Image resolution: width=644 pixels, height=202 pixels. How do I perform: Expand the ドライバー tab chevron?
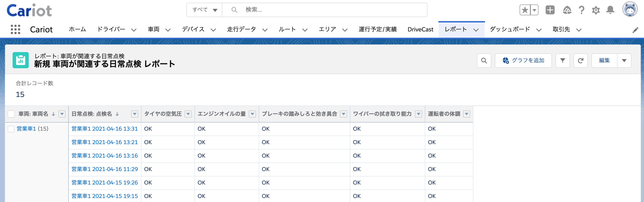(134, 30)
